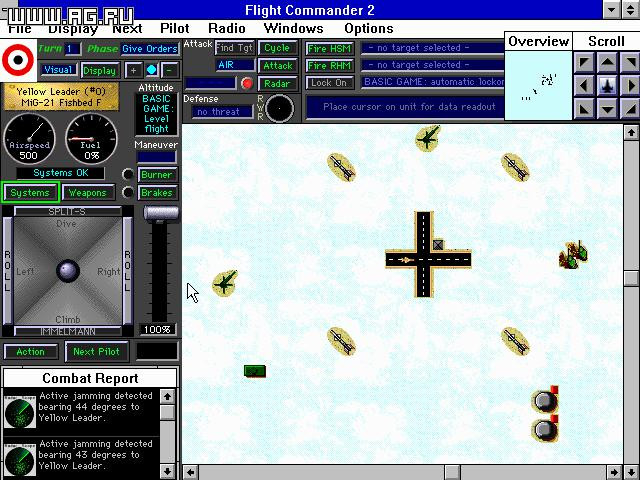Open the Windows menu
This screenshot has height=480, width=640.
click(x=293, y=29)
